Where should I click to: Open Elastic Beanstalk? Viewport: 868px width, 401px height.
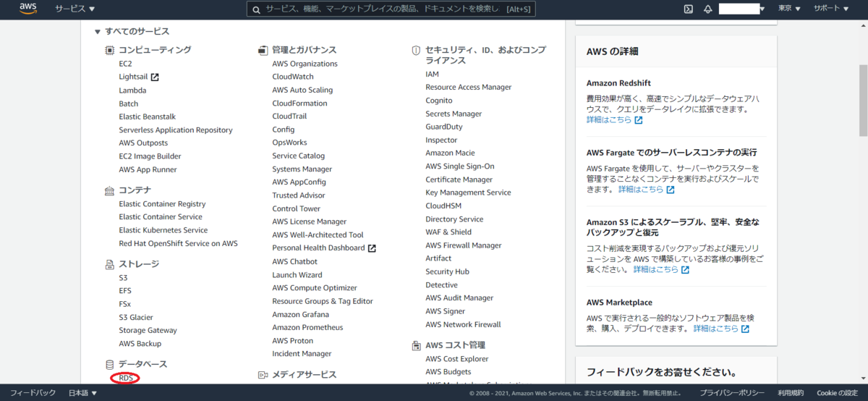(148, 117)
